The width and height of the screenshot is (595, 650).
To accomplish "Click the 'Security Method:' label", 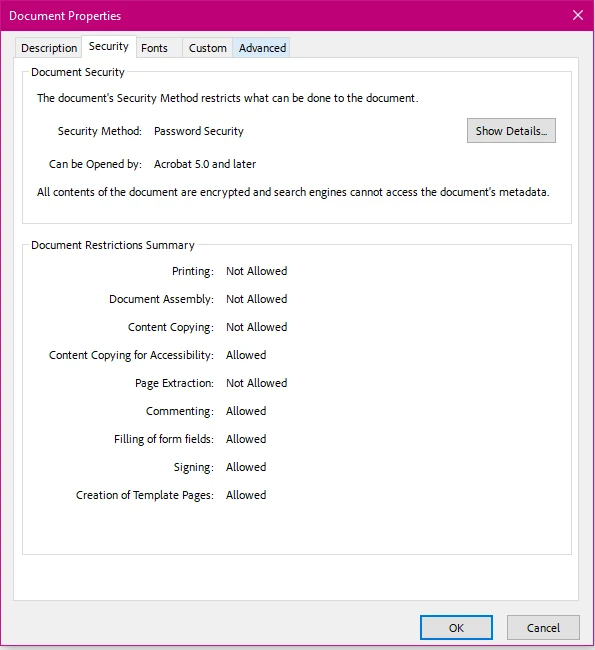I will pos(100,131).
